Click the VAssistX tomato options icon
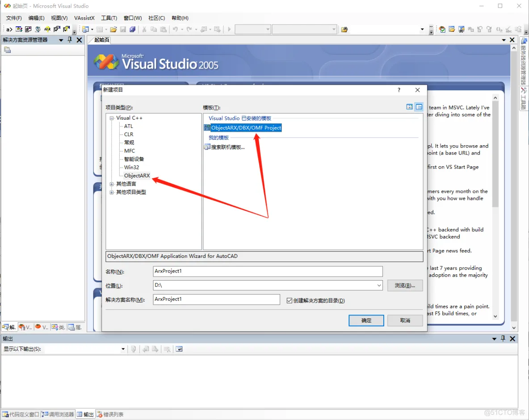This screenshot has width=529, height=420. pos(442,29)
